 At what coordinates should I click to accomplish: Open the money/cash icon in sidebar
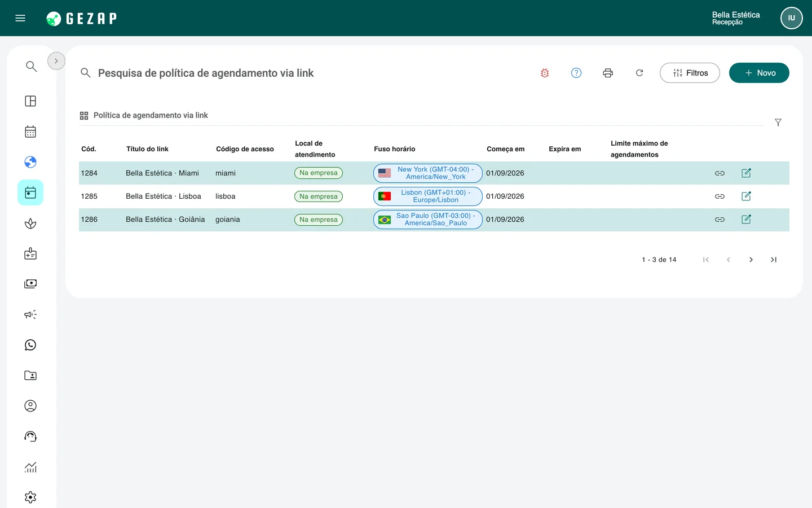point(30,284)
